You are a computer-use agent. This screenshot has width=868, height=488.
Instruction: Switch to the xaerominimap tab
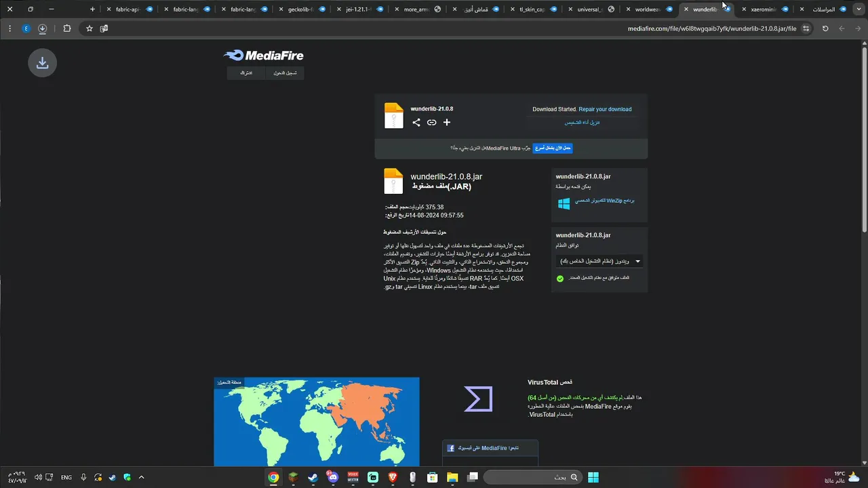[x=764, y=9]
